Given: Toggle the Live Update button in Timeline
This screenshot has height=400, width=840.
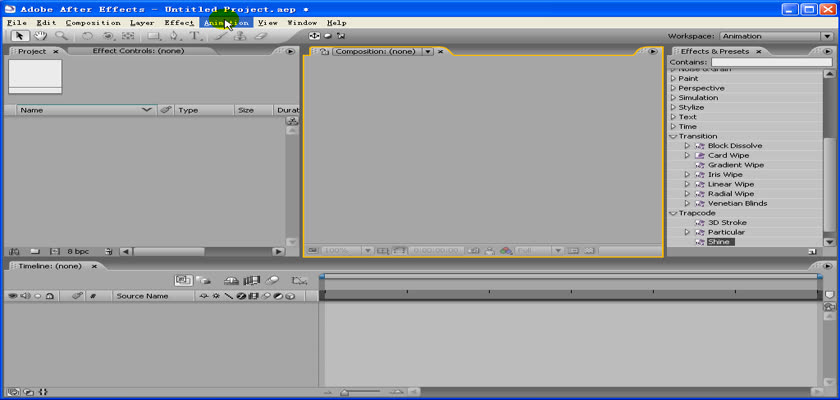Looking at the screenshot, I should tap(183, 280).
